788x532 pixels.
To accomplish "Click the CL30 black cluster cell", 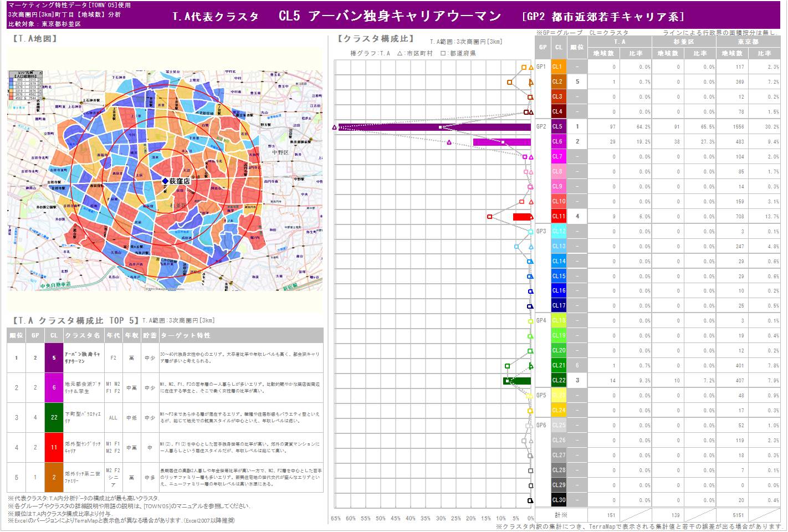I will coord(559,500).
